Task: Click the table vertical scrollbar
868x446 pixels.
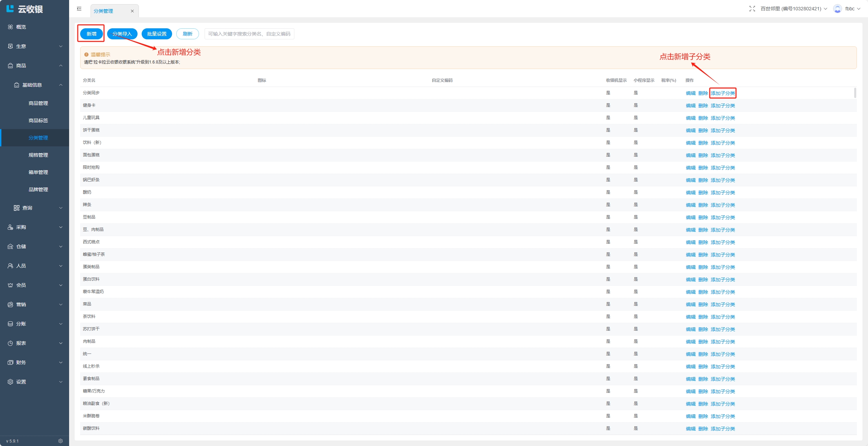Action: click(855, 93)
